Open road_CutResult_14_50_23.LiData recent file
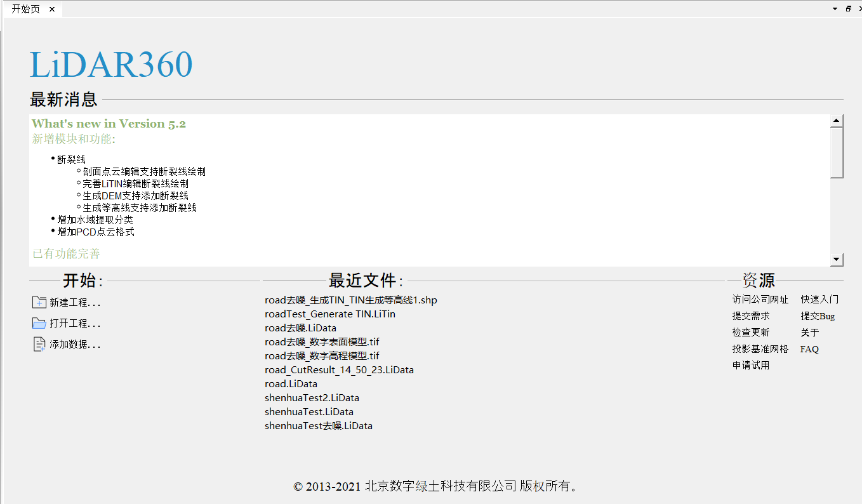862x504 pixels. click(x=339, y=370)
